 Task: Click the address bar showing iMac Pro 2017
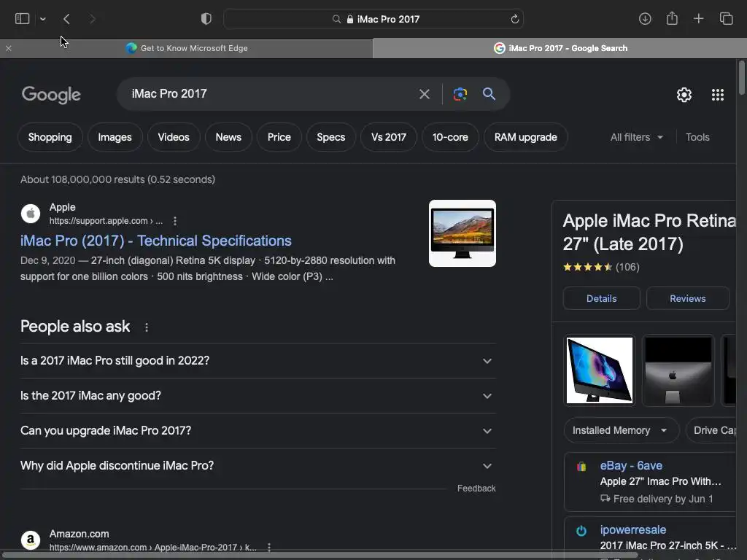tap(373, 19)
